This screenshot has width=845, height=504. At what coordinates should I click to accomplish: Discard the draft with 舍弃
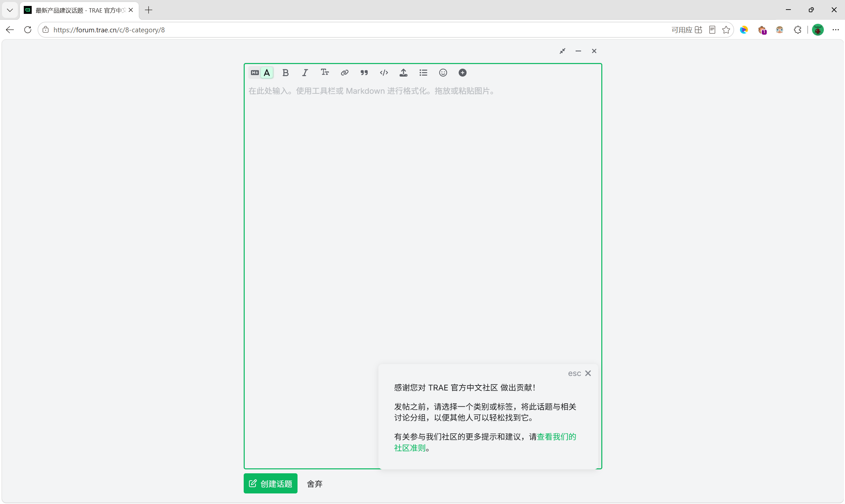pyautogui.click(x=315, y=484)
